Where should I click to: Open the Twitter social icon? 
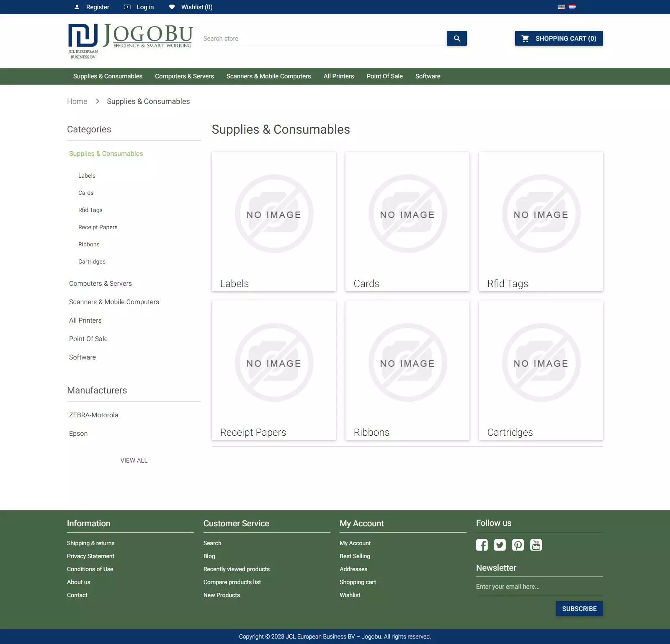500,545
